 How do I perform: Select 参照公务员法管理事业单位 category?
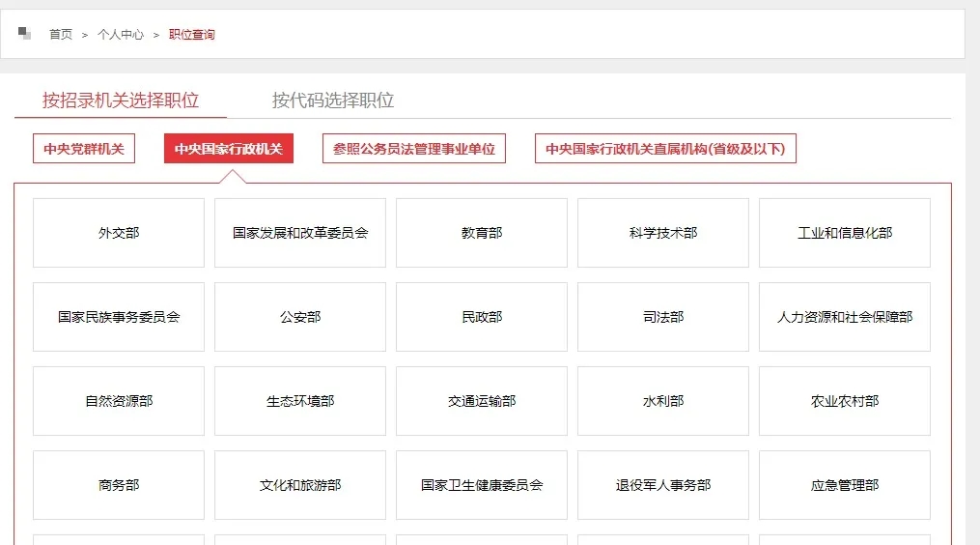[x=414, y=149]
